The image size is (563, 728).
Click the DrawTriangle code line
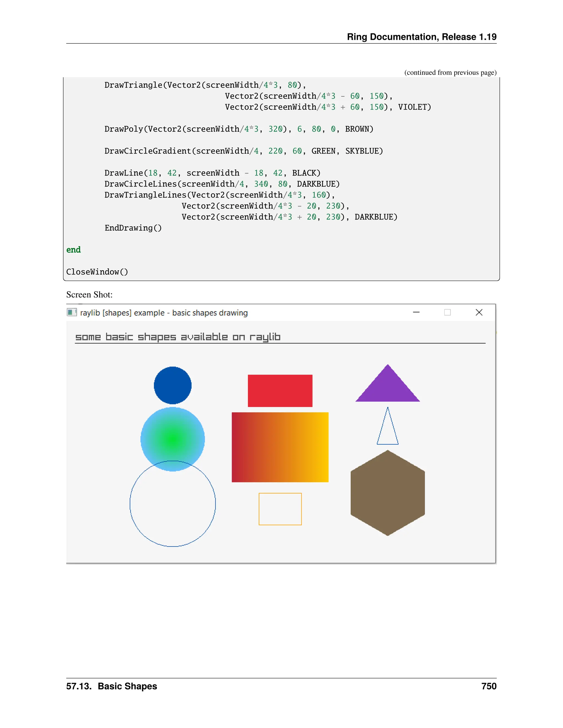205,85
